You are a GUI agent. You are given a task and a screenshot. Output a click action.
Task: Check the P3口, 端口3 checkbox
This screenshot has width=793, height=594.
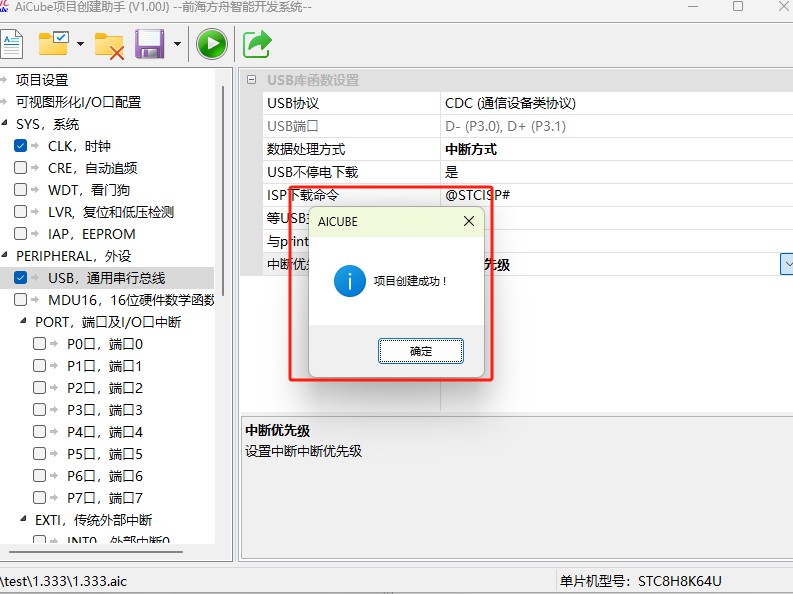click(x=39, y=409)
